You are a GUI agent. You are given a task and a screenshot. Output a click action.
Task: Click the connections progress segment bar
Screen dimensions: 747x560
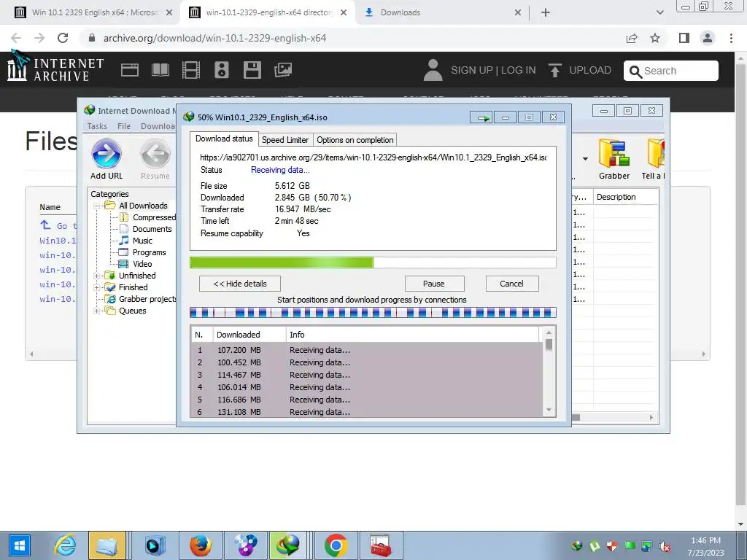click(373, 313)
